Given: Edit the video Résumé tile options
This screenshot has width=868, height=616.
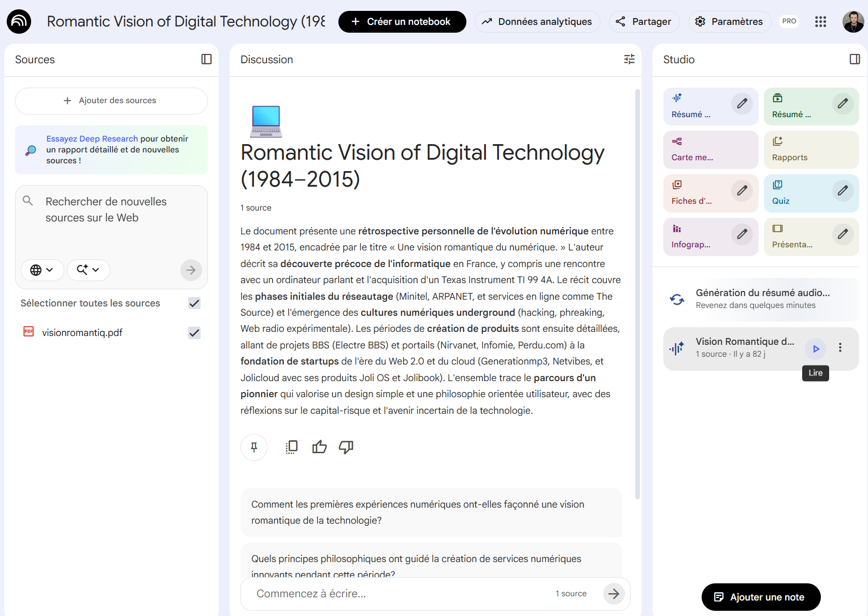Looking at the screenshot, I should [843, 104].
